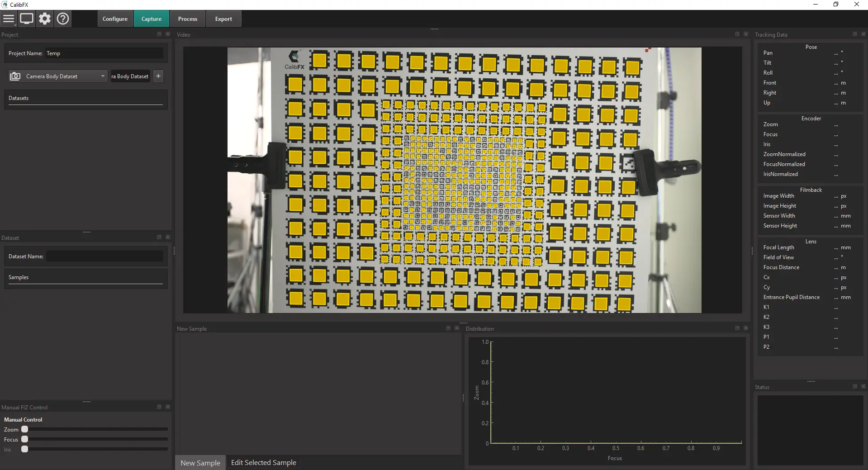The image size is (868, 470).
Task: Click the Focus slider handle
Action: [25, 439]
